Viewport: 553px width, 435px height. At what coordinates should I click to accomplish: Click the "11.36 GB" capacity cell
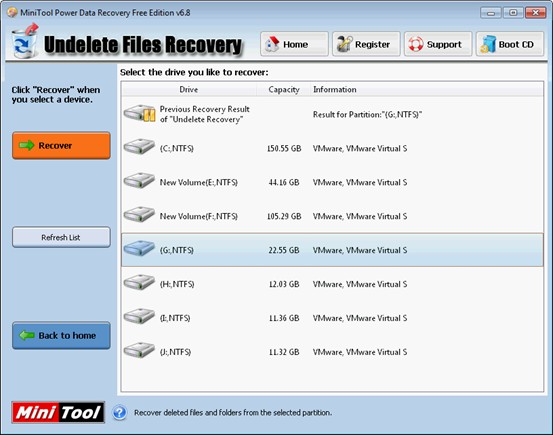[284, 318]
